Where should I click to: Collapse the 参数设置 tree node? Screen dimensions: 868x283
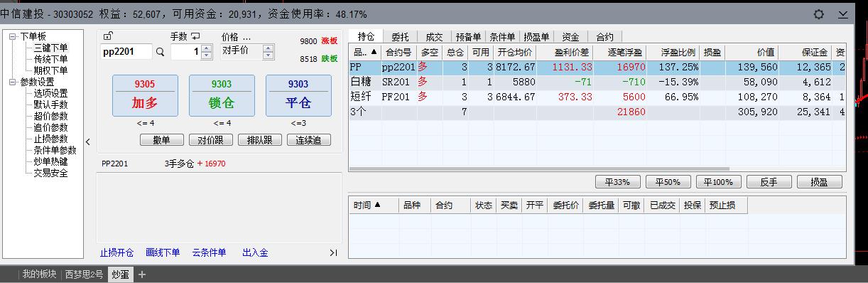13,82
